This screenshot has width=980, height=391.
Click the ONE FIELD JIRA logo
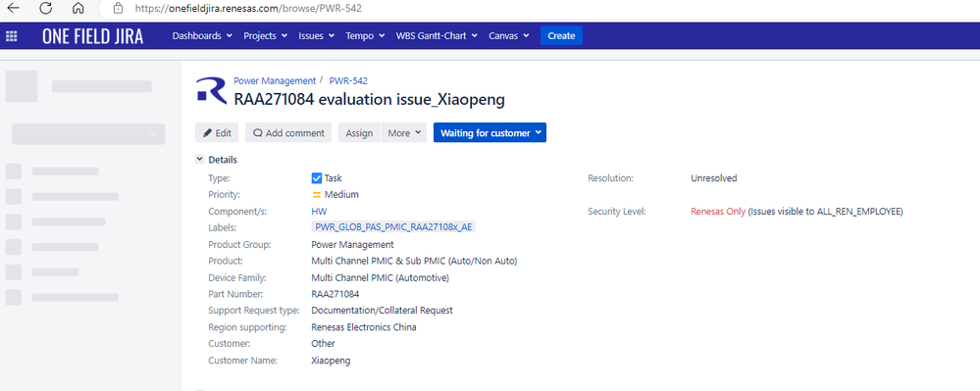[92, 36]
